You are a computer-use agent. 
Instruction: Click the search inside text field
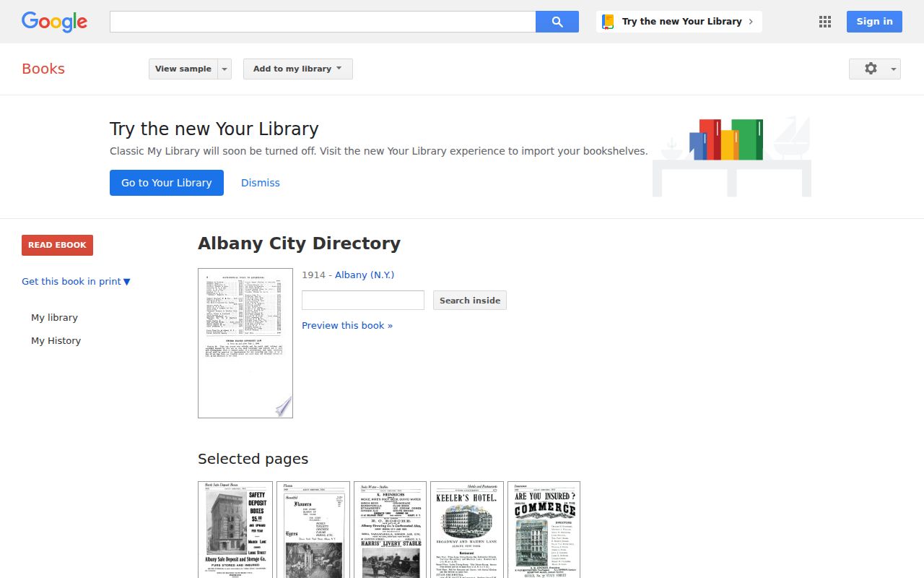(x=363, y=300)
